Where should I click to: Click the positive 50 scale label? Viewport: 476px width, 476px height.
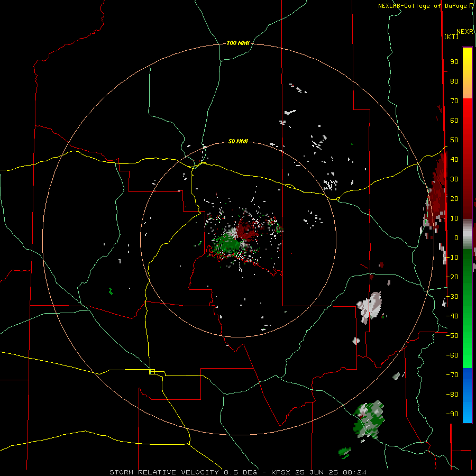pyautogui.click(x=454, y=140)
